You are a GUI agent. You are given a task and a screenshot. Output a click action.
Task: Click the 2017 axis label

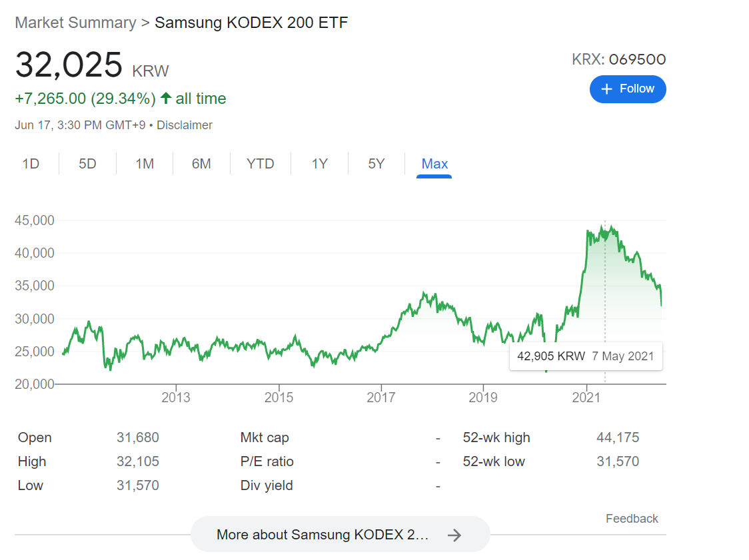(380, 398)
